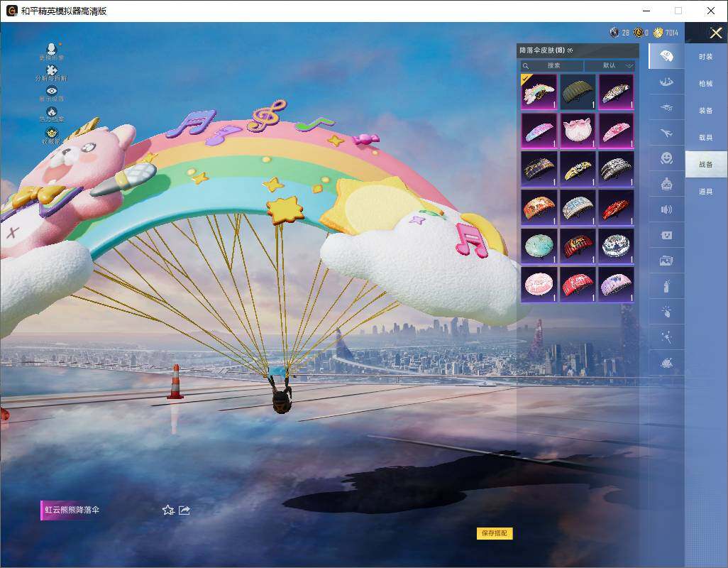This screenshot has height=568, width=728.
Task: Select the light blue patterned parachute in fourth row
Action: (x=578, y=207)
